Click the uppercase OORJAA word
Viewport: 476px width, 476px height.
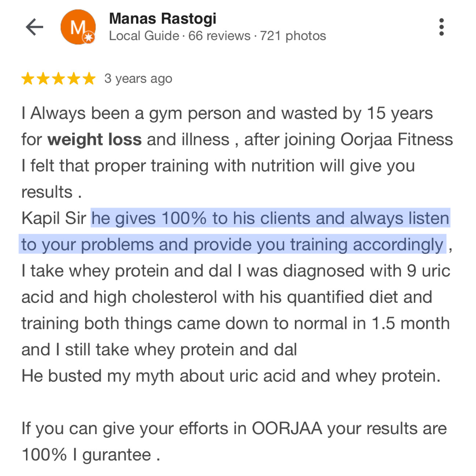[287, 429]
